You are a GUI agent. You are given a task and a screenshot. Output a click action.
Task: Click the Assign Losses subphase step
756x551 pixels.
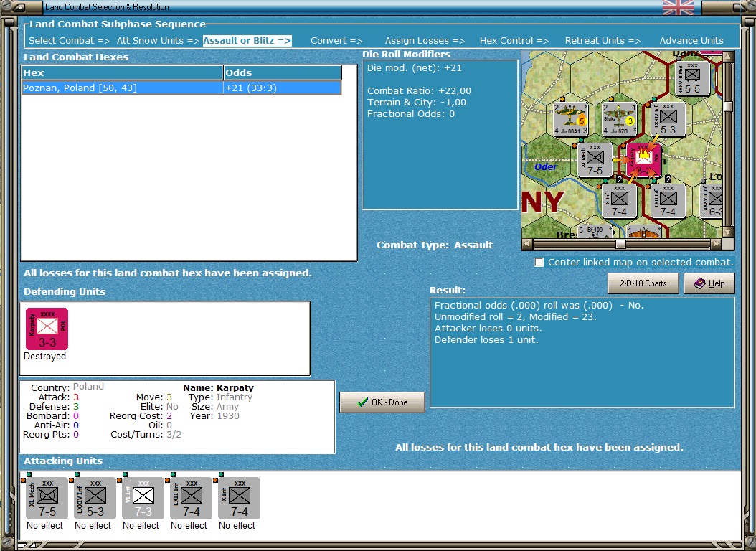click(x=425, y=40)
